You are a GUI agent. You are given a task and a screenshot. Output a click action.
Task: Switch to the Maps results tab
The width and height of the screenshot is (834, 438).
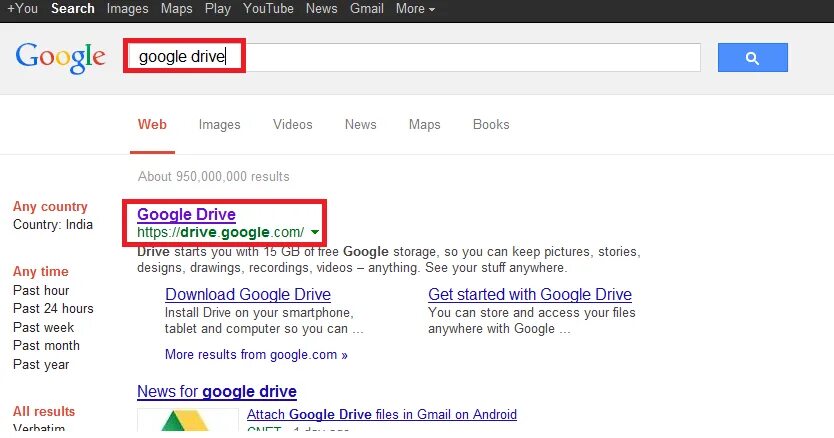tap(424, 125)
